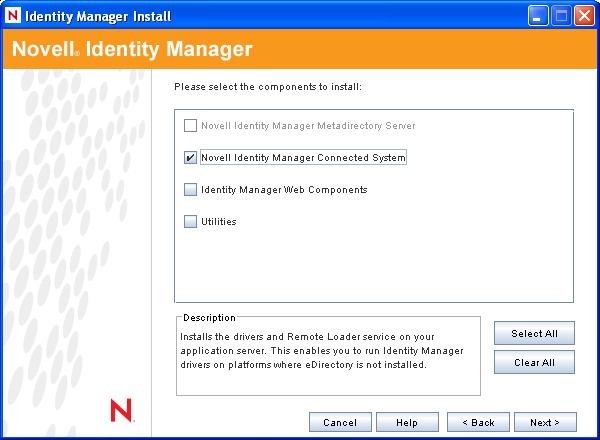Uncheck the Novell Identity Manager Connected System checkbox

[190, 157]
